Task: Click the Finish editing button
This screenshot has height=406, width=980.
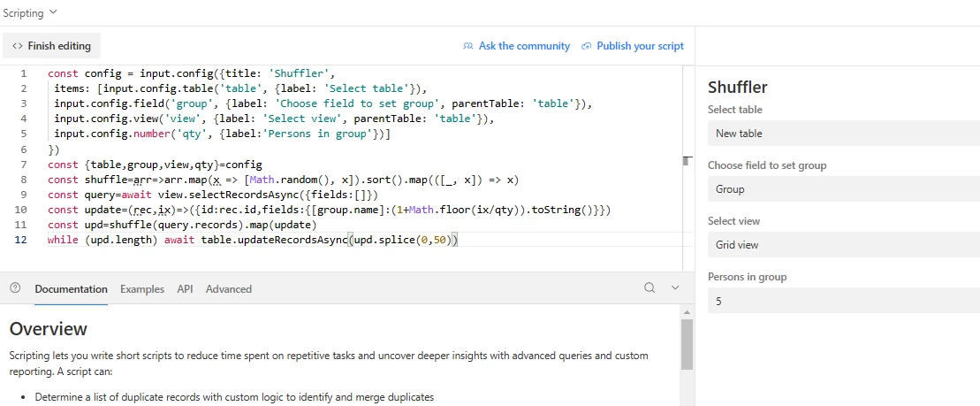Action: (52, 46)
